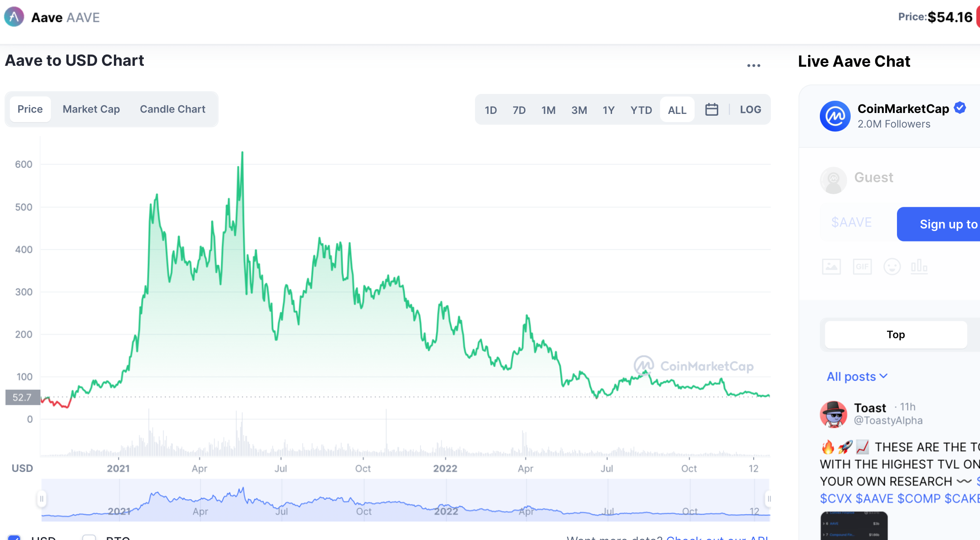Click the 2.0M Followers text
Viewport: 980px width, 540px height.
(x=894, y=124)
